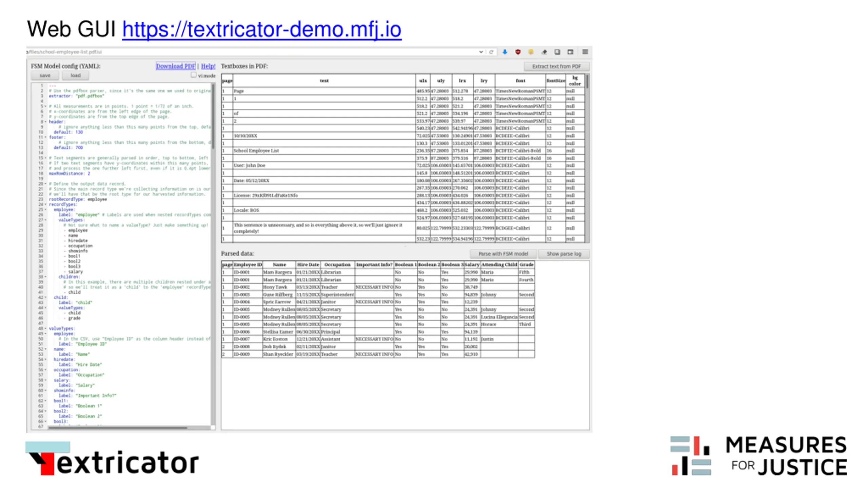Click the 'ulx' column header
The width and height of the screenshot is (868, 488).
pyautogui.click(x=423, y=81)
